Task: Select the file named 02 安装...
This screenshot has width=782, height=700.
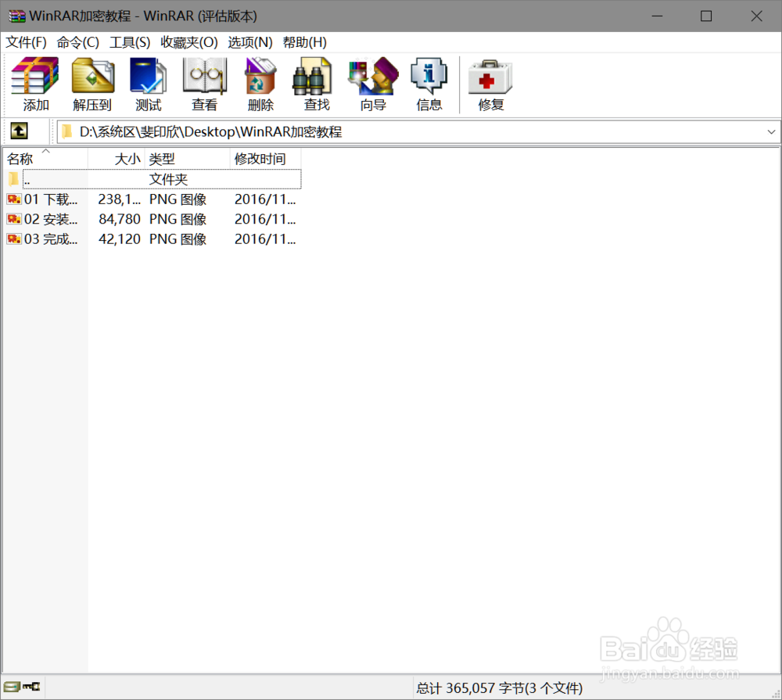Action: (51, 219)
